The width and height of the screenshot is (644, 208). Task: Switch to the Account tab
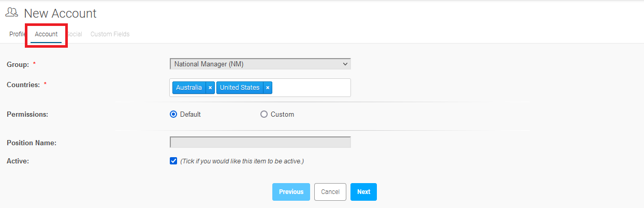pyautogui.click(x=46, y=34)
